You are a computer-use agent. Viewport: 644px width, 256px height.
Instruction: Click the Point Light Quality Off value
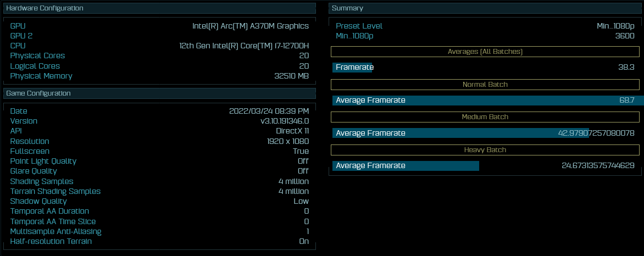point(303,162)
